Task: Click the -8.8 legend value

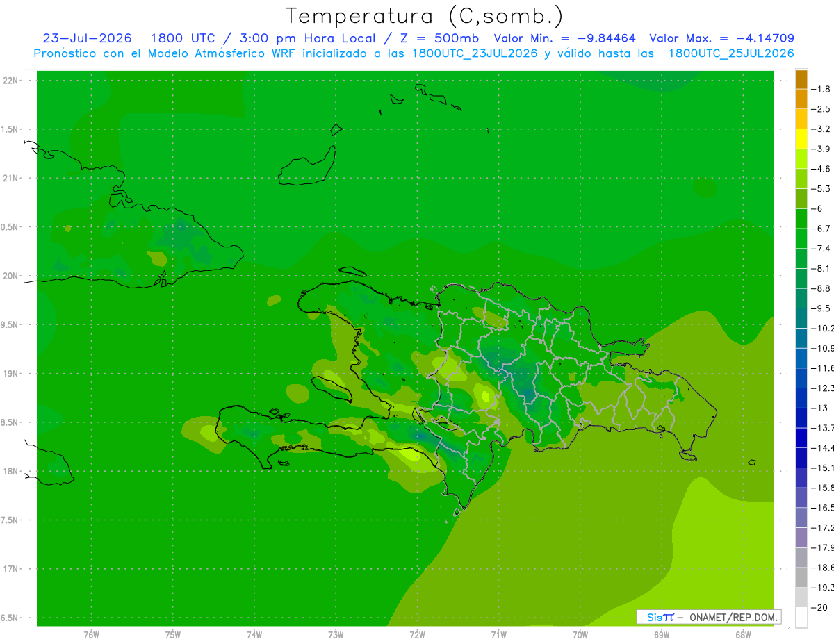Action: pyautogui.click(x=821, y=288)
